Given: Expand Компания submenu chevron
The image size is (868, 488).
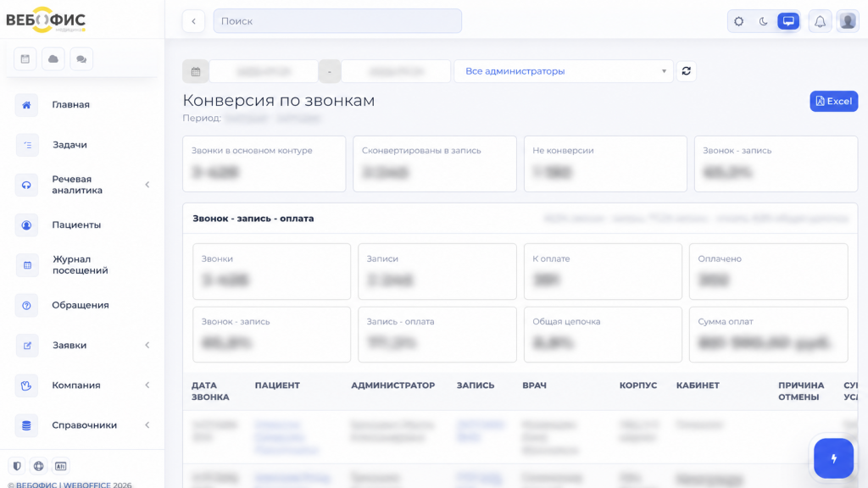Looking at the screenshot, I should point(147,385).
